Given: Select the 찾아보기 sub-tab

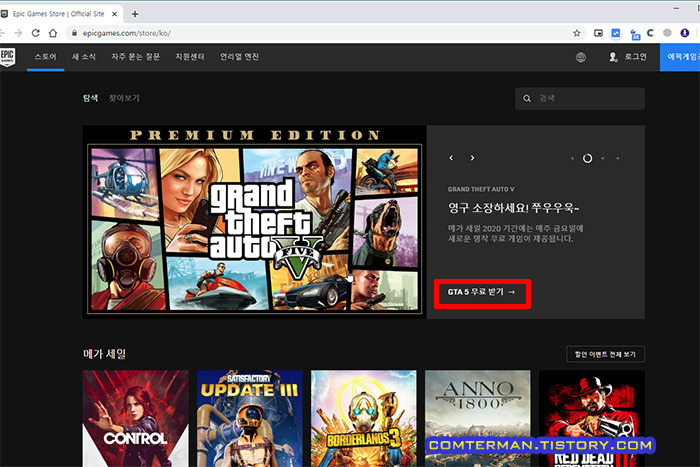Looking at the screenshot, I should pyautogui.click(x=125, y=98).
